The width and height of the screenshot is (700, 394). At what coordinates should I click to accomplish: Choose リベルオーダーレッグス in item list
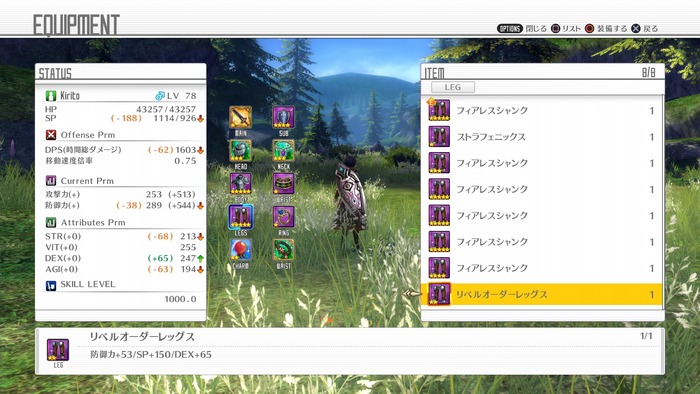coord(541,294)
